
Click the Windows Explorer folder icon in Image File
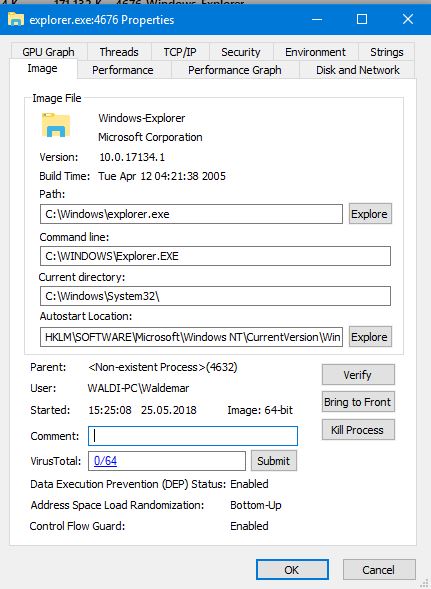tap(56, 125)
